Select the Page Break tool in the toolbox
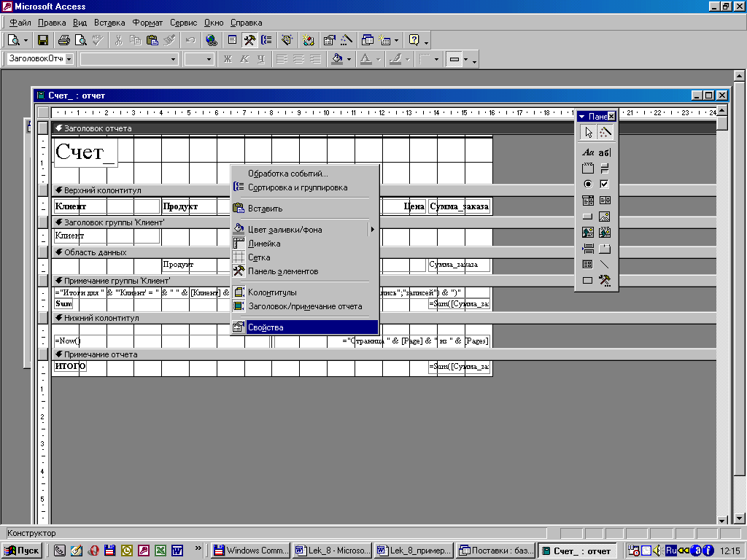 588,249
